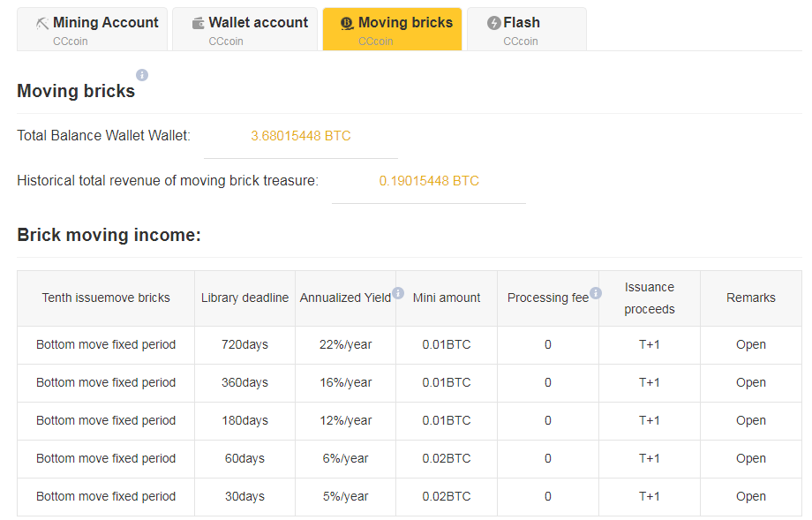The width and height of the screenshot is (812, 520).
Task: Click the pickaxe icon on Mining Account tab
Action: pos(42,23)
